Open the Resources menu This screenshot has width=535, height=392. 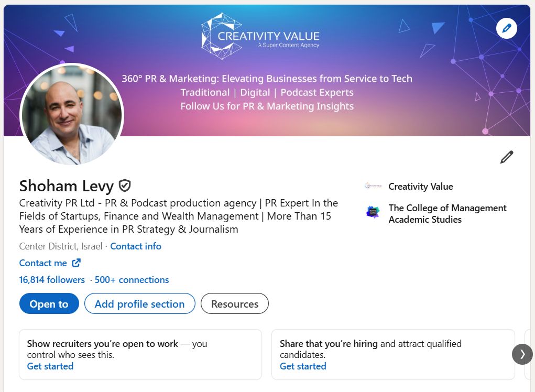tap(234, 304)
